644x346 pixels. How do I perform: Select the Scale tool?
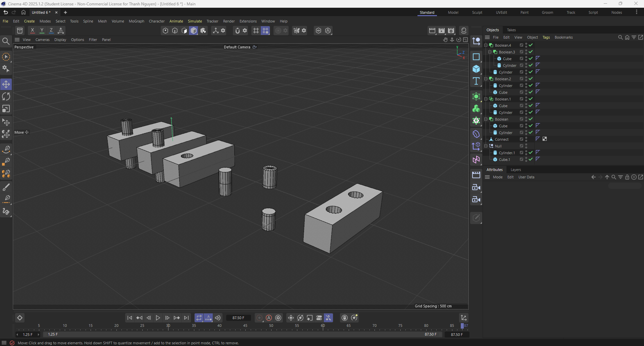(x=6, y=109)
